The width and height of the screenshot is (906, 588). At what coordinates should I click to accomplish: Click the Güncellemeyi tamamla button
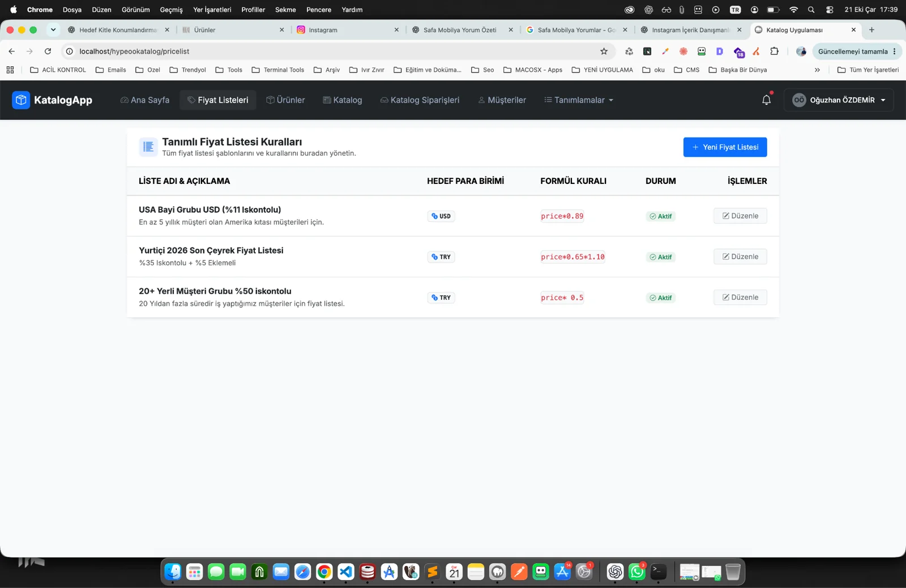[853, 51]
